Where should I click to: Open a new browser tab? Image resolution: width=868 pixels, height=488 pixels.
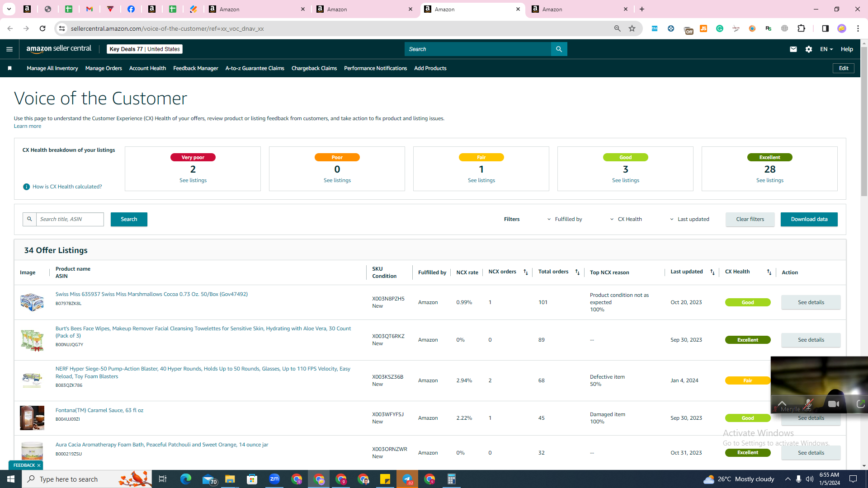tap(642, 9)
